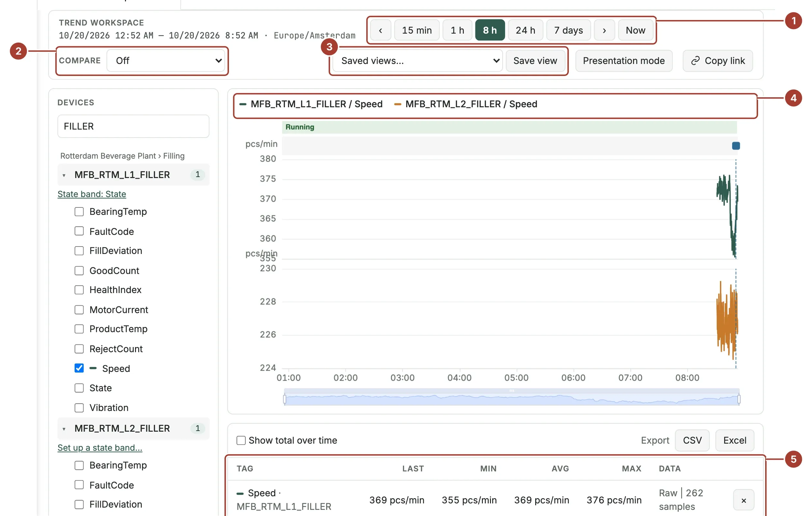
Task: Enable the GoodCount tag
Action: [79, 270]
